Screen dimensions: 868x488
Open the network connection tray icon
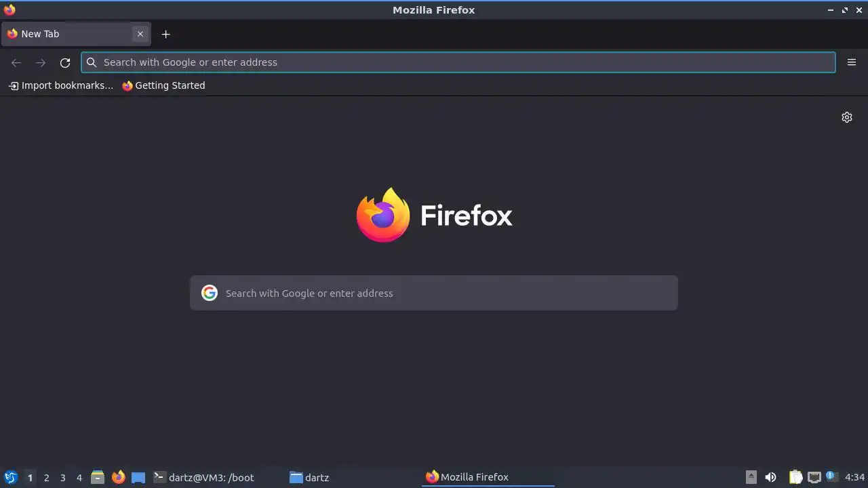tap(814, 477)
